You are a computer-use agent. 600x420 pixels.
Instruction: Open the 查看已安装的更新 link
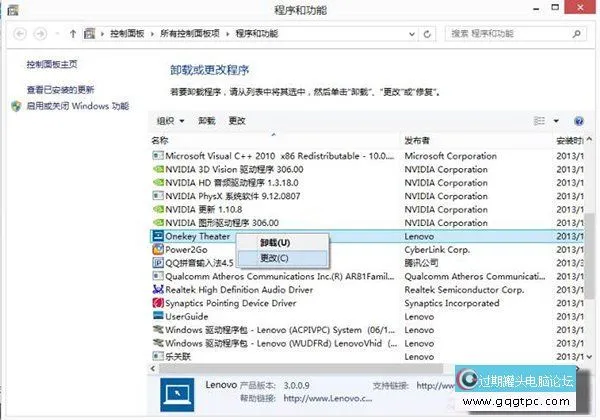pos(60,90)
